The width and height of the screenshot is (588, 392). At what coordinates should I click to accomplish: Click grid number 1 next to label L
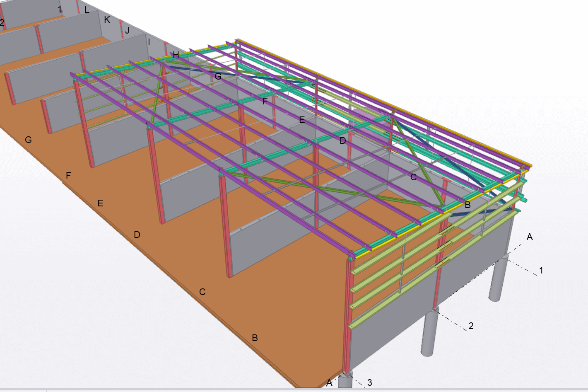point(60,9)
